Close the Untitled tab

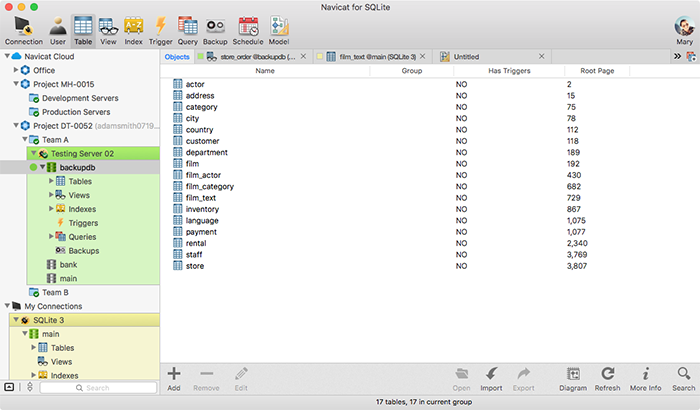click(x=542, y=56)
